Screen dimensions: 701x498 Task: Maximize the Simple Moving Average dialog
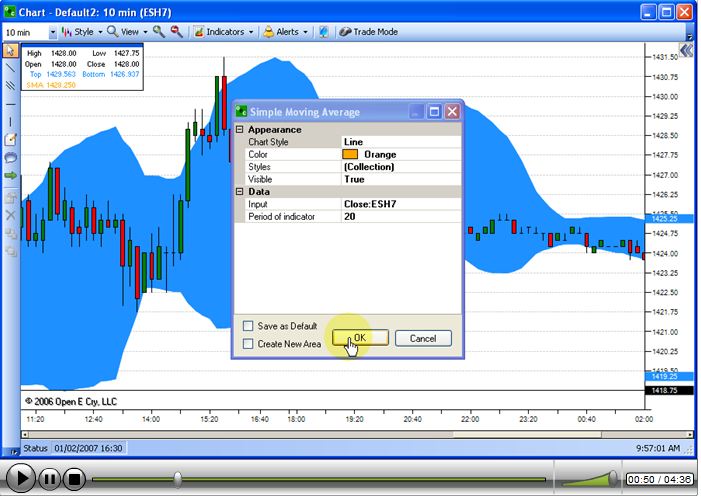click(x=434, y=111)
